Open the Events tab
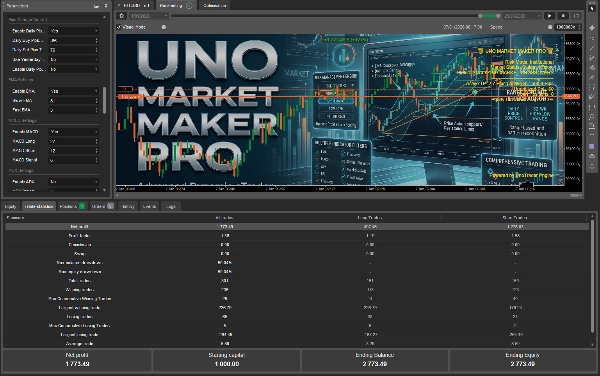Screen dimensions: 600x376 pyautogui.click(x=149, y=207)
